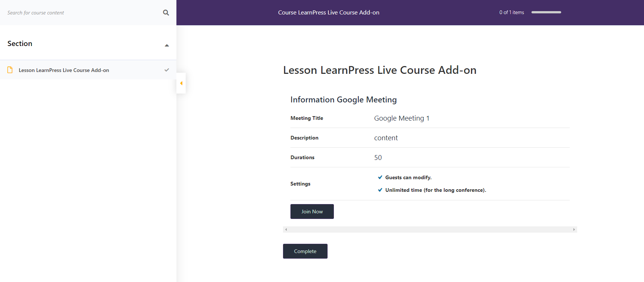The width and height of the screenshot is (644, 282).
Task: Collapse the Section with its up arrow
Action: [167, 45]
